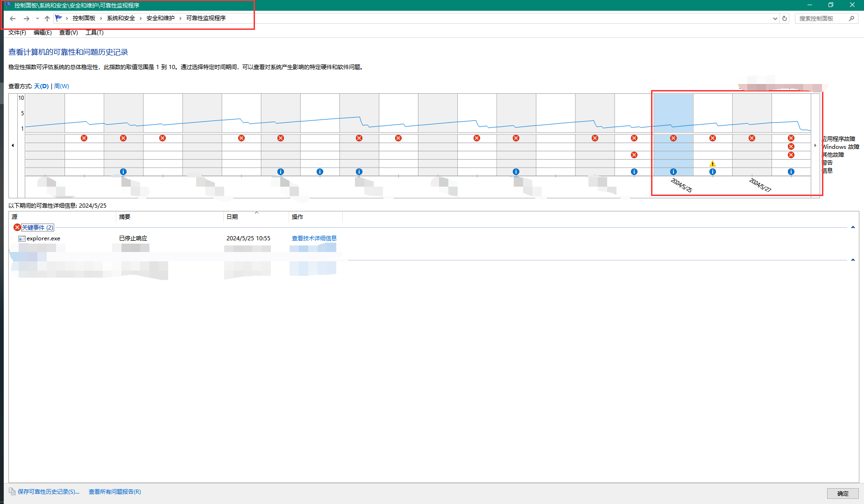The image size is (864, 504).
Task: Click the search magnifier icon
Action: click(852, 19)
